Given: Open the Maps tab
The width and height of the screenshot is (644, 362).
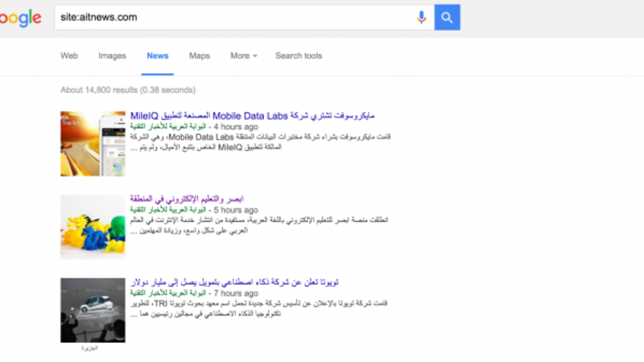Looking at the screenshot, I should tap(199, 56).
